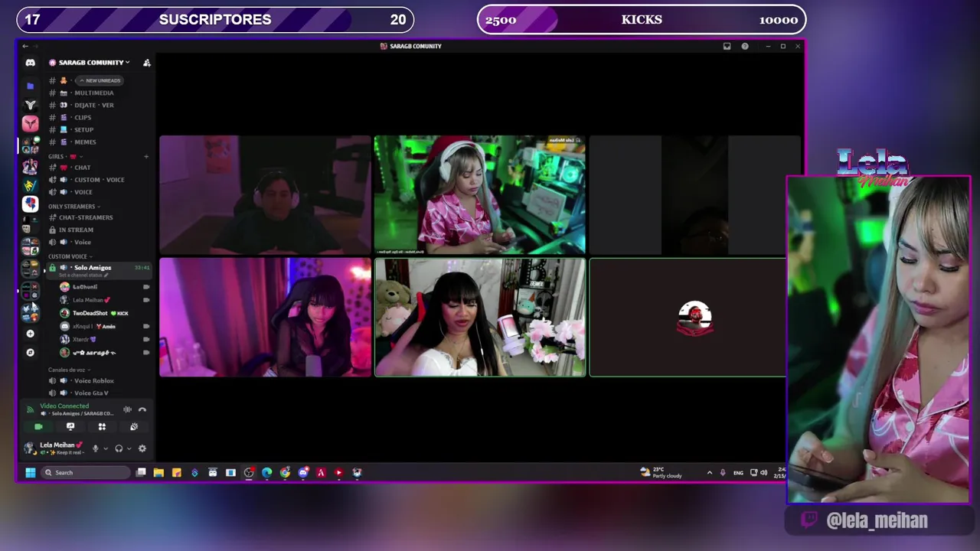Viewport: 980px width, 551px height.
Task: Open user Settings gear icon
Action: point(142,448)
